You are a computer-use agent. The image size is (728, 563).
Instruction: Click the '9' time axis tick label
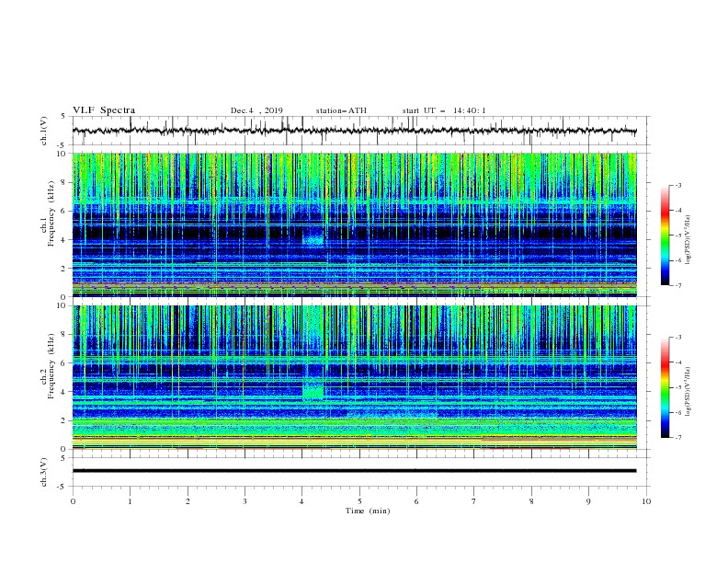(588, 501)
